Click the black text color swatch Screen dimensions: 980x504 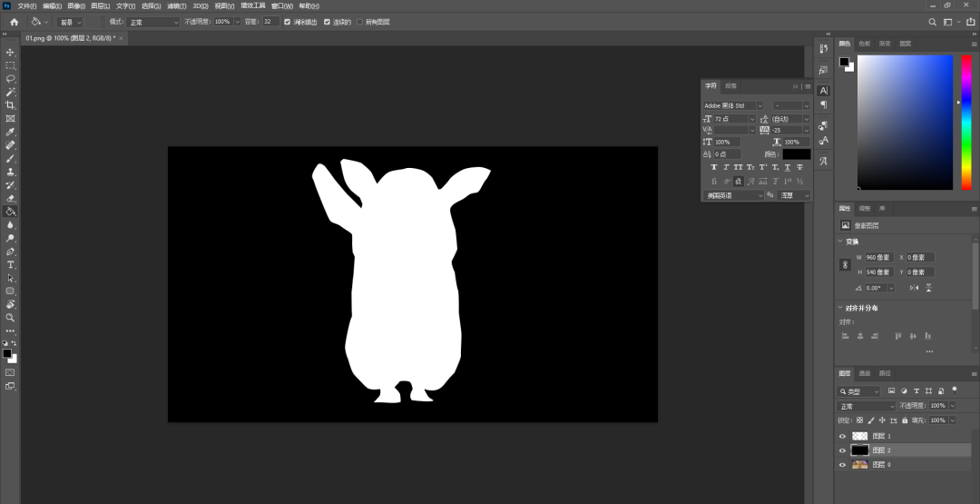pos(797,154)
